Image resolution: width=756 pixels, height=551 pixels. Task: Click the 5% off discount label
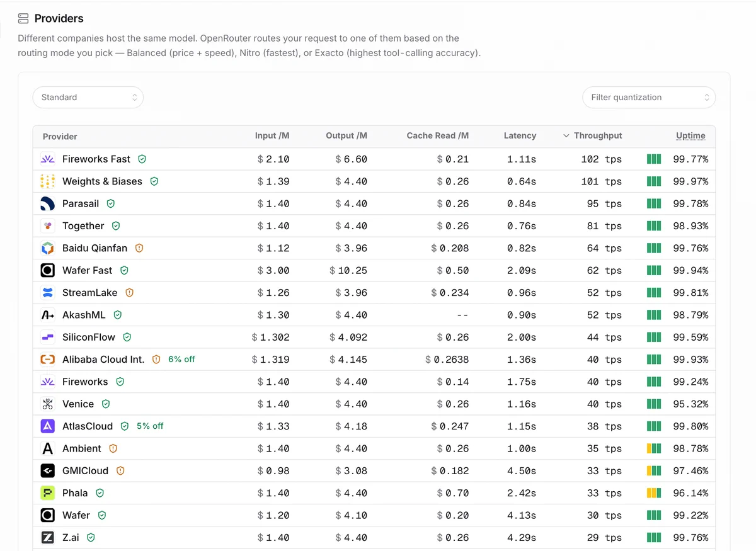(150, 426)
